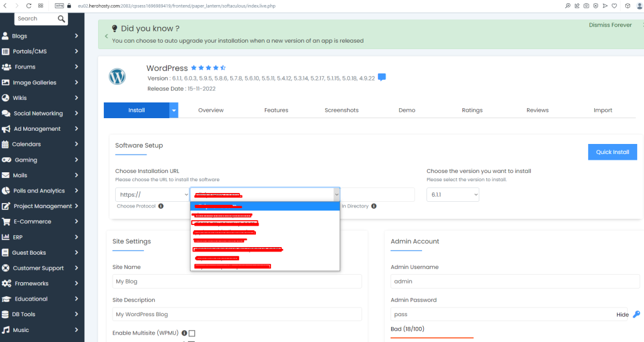Screen dimensions: 644x342
Task: Click the Site Name input field
Action: (x=237, y=282)
